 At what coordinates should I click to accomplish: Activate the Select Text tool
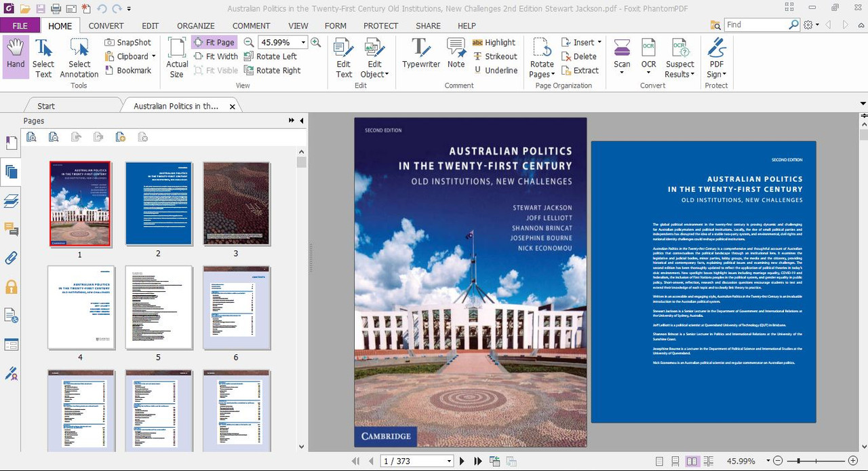click(x=43, y=57)
